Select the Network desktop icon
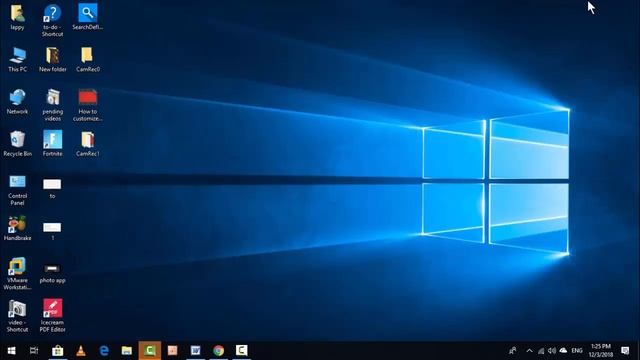The height and width of the screenshot is (360, 640). (17, 102)
